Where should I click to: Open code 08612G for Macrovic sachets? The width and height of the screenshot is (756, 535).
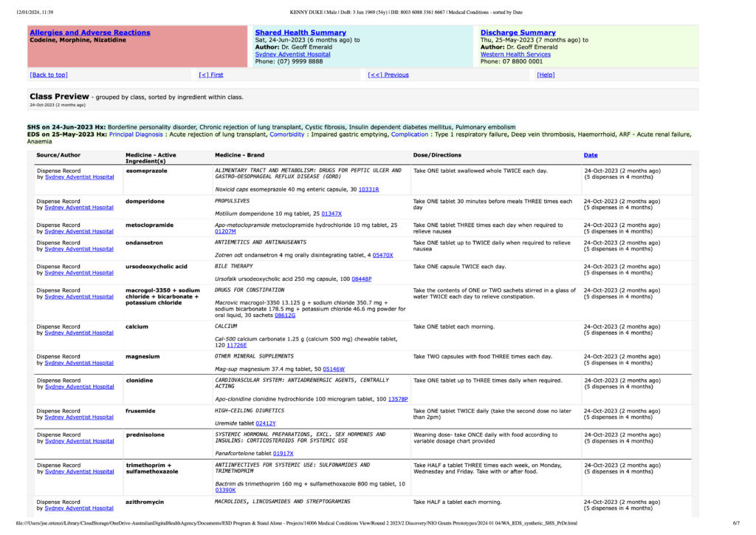[284, 316]
